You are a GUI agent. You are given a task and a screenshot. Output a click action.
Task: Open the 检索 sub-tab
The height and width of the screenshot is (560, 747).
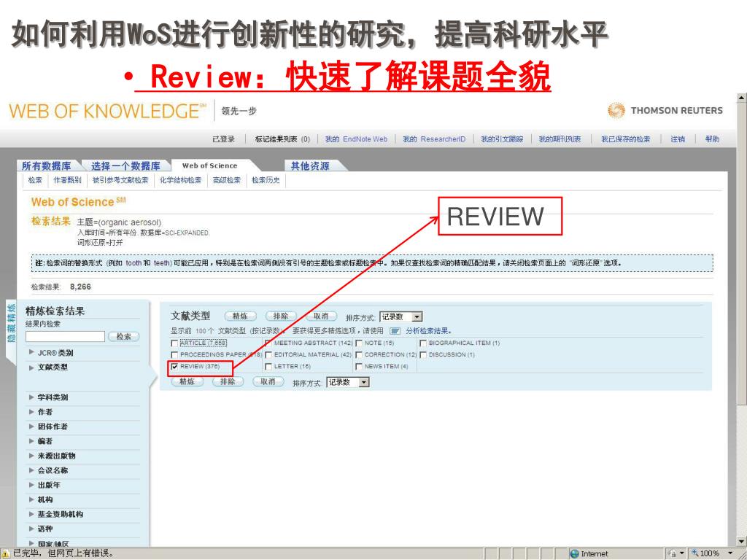tap(35, 180)
